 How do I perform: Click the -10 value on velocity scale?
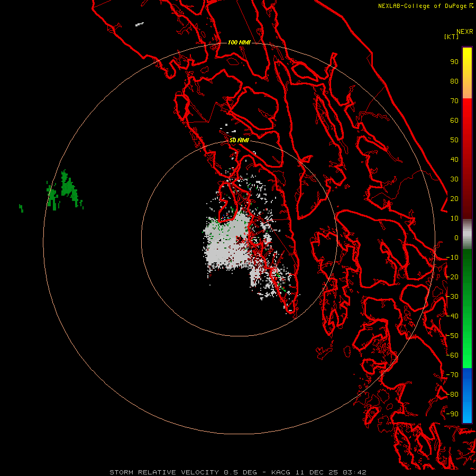[x=452, y=258]
